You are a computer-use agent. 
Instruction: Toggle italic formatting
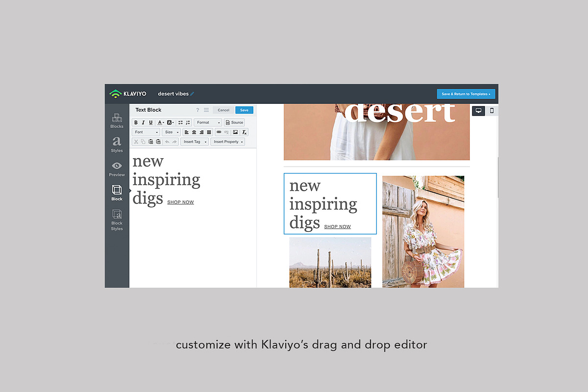pyautogui.click(x=143, y=122)
